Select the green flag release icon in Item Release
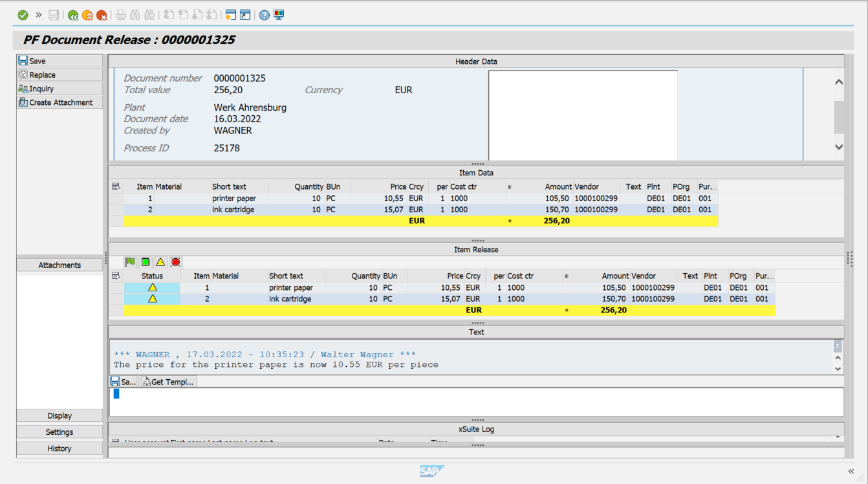 [129, 261]
